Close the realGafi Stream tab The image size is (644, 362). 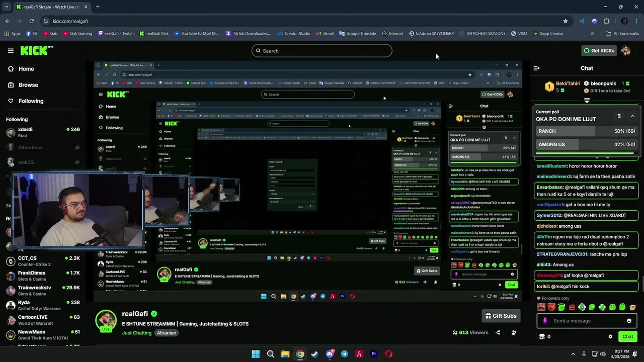pyautogui.click(x=86, y=7)
